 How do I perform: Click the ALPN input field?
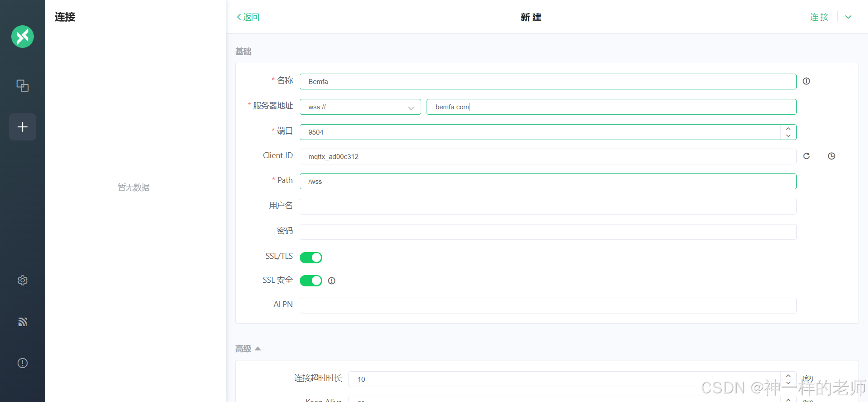click(548, 306)
